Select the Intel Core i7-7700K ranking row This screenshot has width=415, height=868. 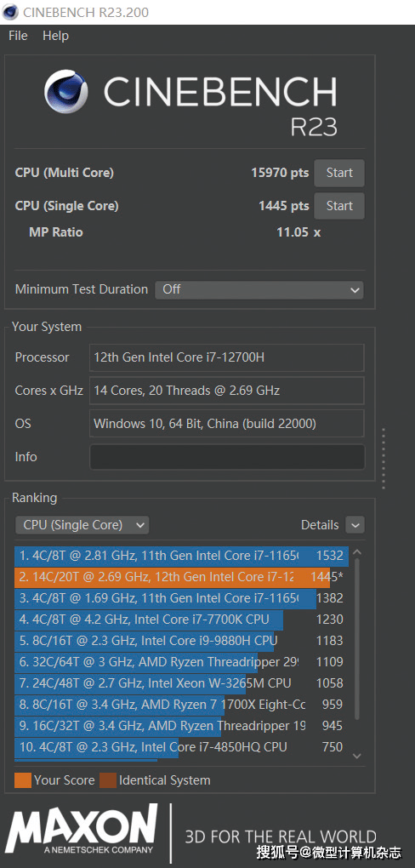(181, 620)
